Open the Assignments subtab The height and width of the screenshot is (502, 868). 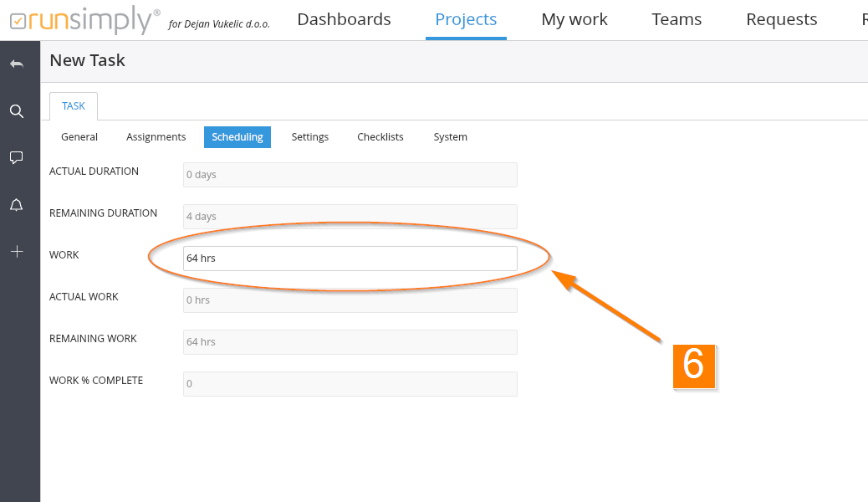coord(156,137)
